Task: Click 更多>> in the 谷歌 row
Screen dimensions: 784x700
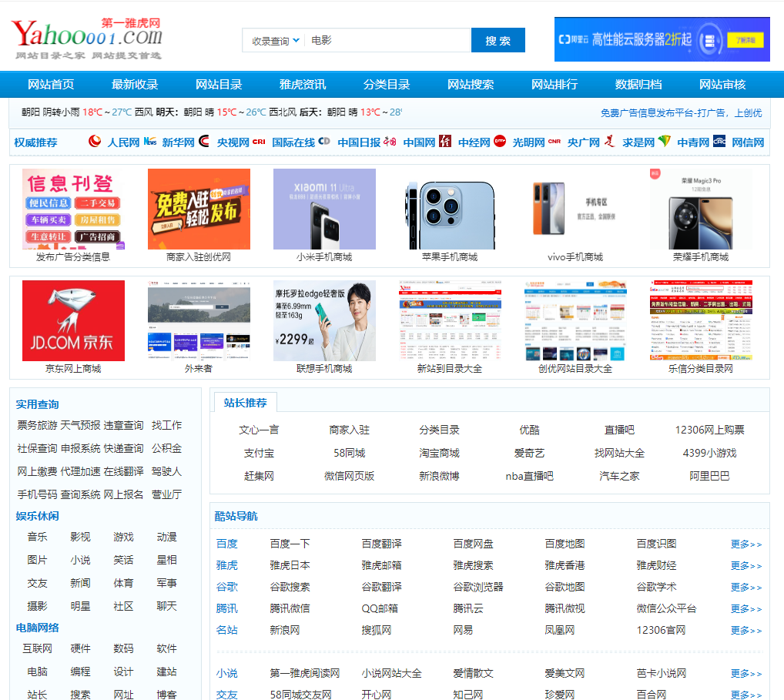Action: coord(746,587)
